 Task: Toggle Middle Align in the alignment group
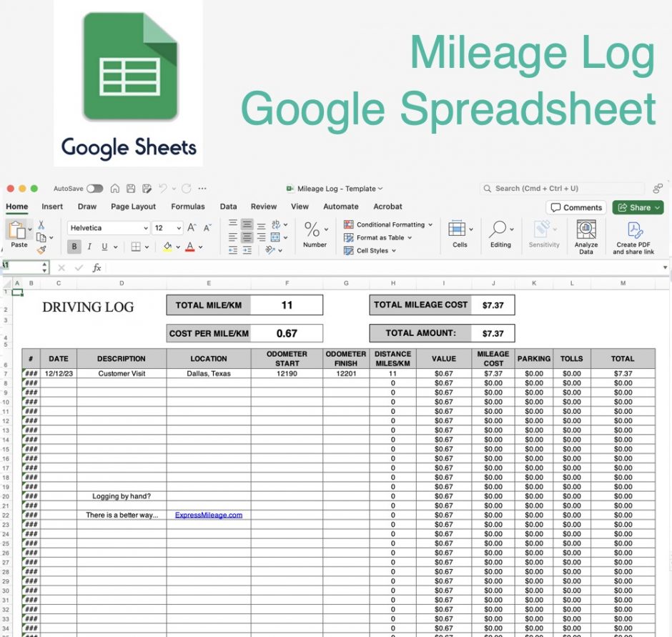(247, 224)
